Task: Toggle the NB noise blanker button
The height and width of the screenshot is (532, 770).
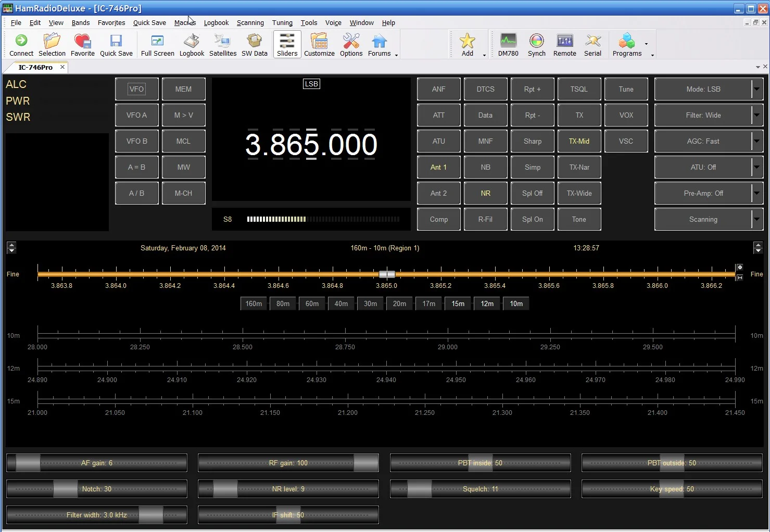Action: tap(486, 167)
